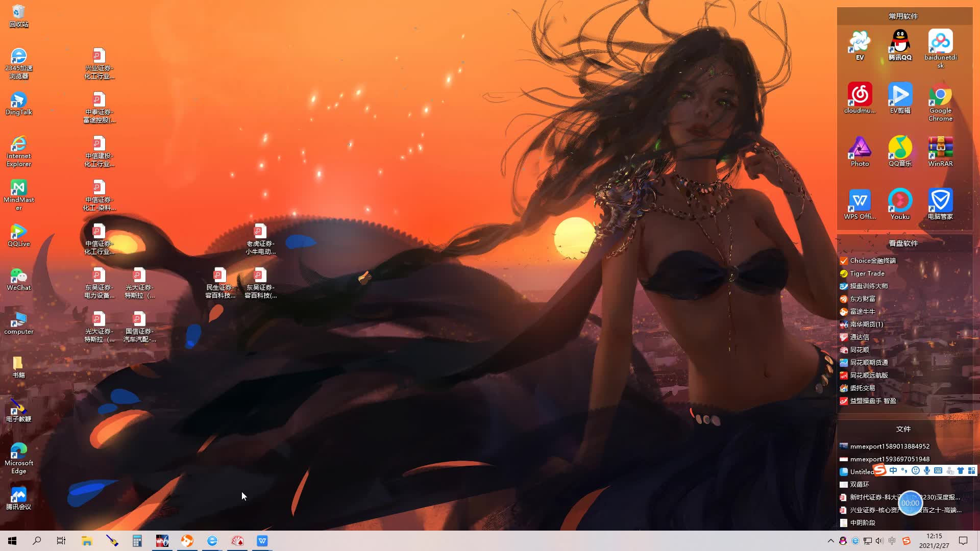
Task: Open the MindMaster desktop shortcut
Action: 18,195
